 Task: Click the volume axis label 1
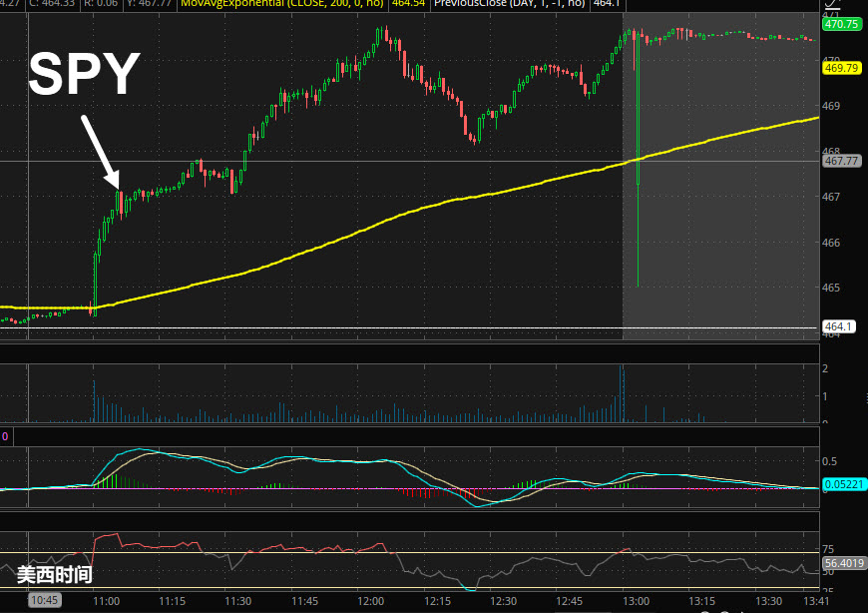(825, 396)
